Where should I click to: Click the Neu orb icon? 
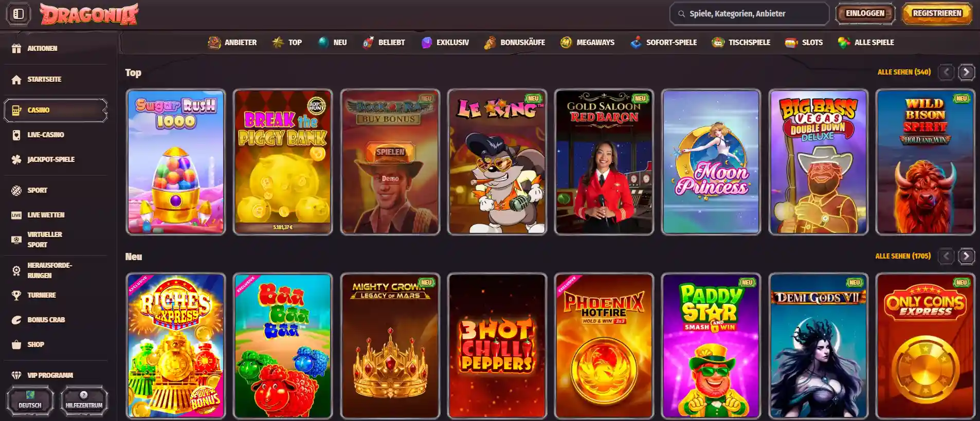323,42
